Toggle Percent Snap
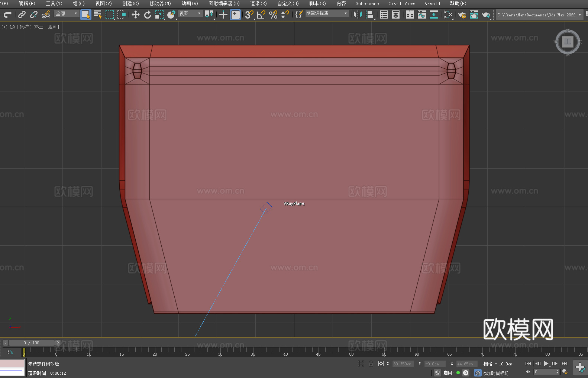 tap(273, 14)
